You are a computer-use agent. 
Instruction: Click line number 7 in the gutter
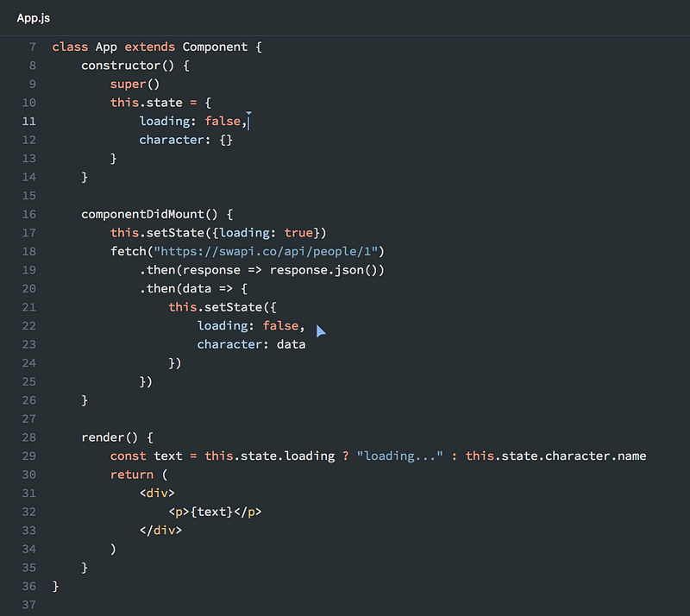[x=33, y=47]
